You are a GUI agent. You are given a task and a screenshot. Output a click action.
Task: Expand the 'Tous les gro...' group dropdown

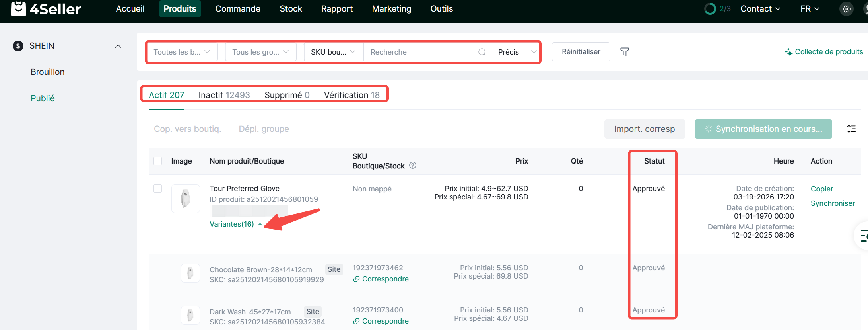click(260, 52)
